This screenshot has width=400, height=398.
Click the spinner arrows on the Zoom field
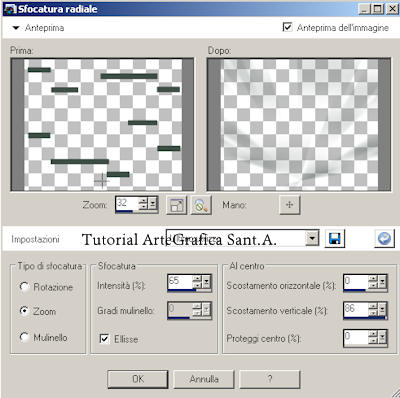click(x=143, y=204)
